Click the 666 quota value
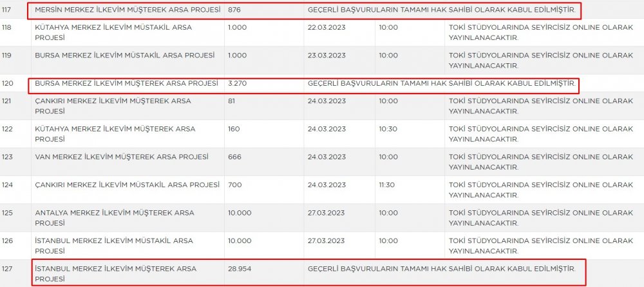The height and width of the screenshot is (287, 644). [234, 157]
